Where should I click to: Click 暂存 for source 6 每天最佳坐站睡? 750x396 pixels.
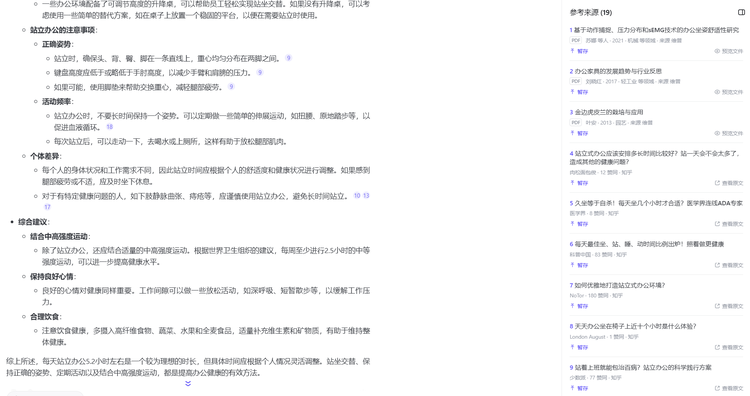tap(579, 265)
